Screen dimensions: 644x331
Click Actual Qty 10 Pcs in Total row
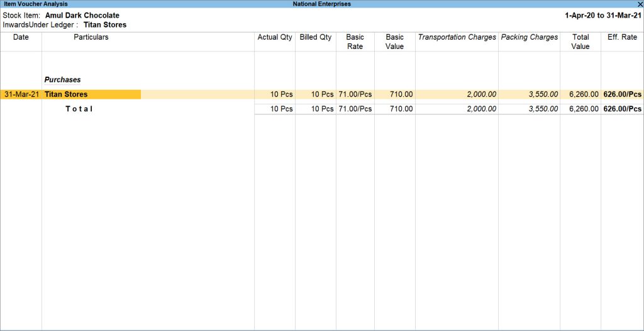281,109
